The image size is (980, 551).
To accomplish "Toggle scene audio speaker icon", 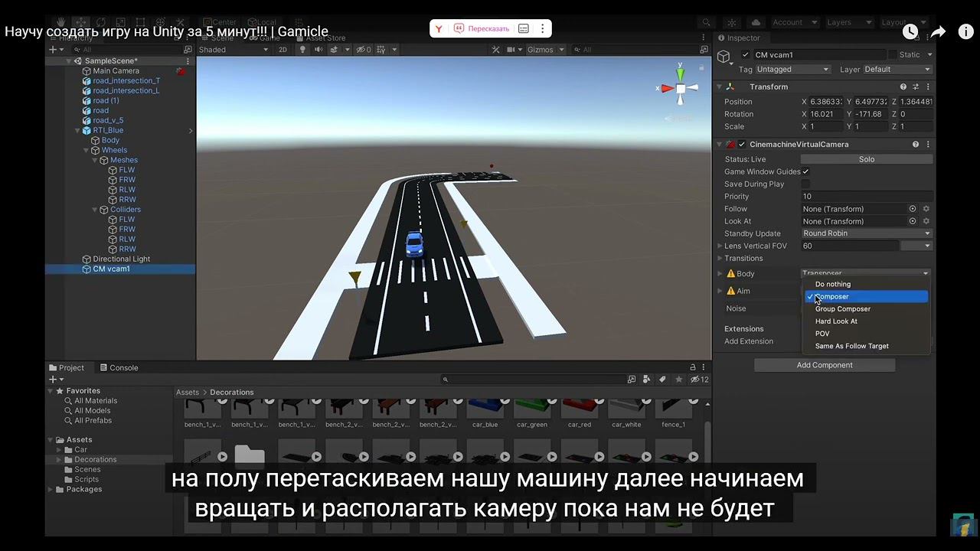I will (318, 50).
